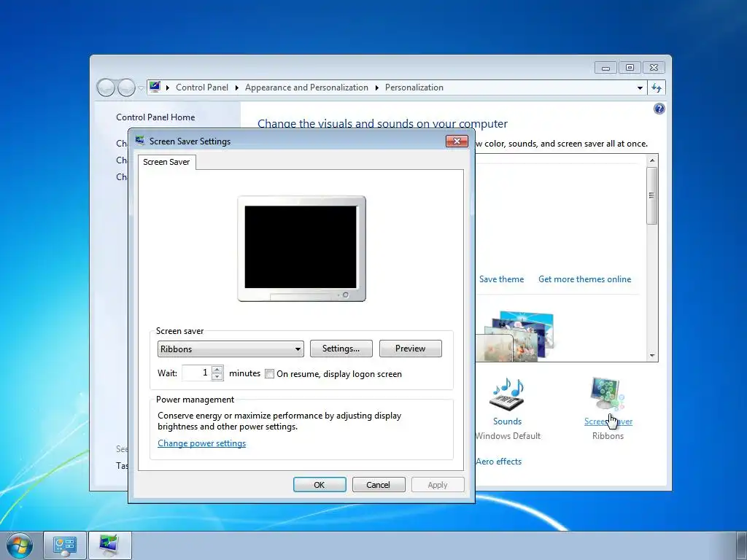Click the Screen Saver Settings title icon
Screen dimensions: 747x560
pos(139,141)
